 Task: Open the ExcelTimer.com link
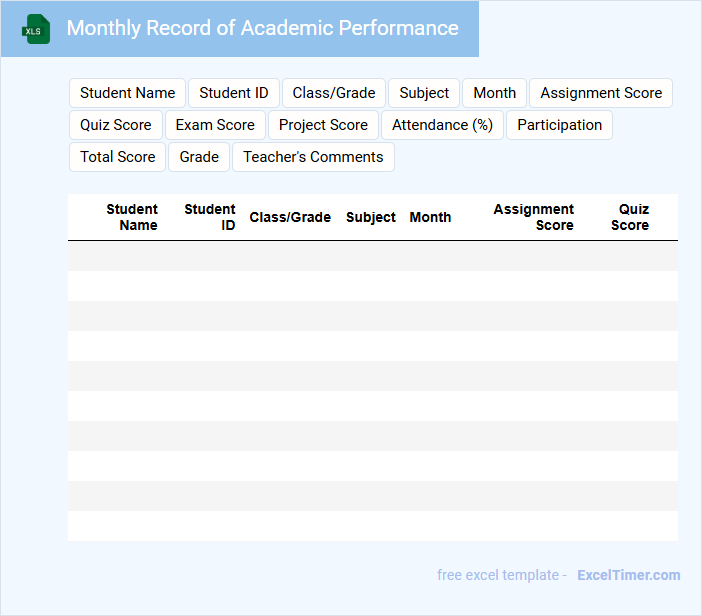click(x=628, y=575)
